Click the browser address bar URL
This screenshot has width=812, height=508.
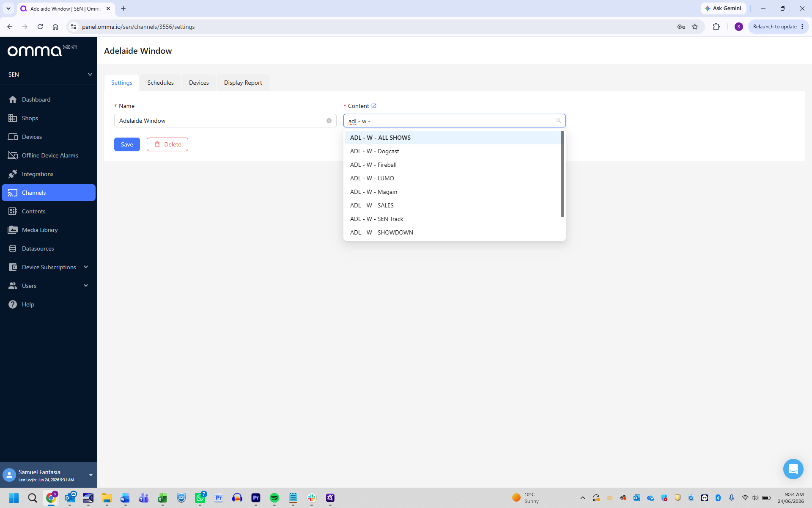click(x=138, y=27)
